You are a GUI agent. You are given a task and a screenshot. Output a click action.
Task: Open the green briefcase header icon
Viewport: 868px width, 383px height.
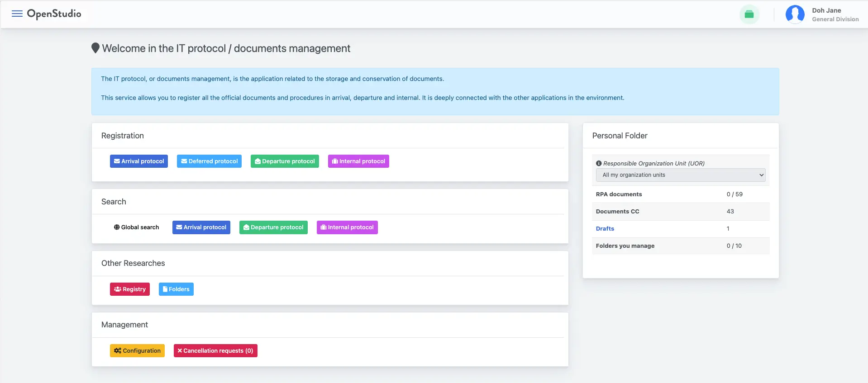(x=749, y=14)
